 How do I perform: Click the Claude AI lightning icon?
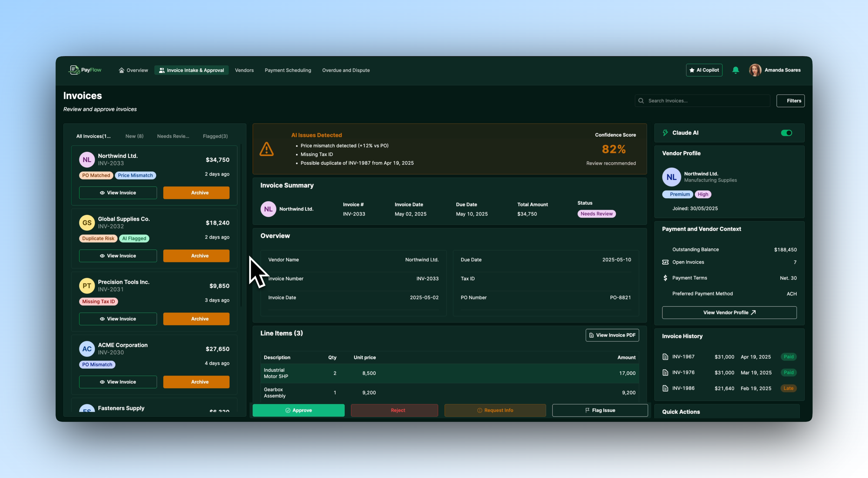665,133
